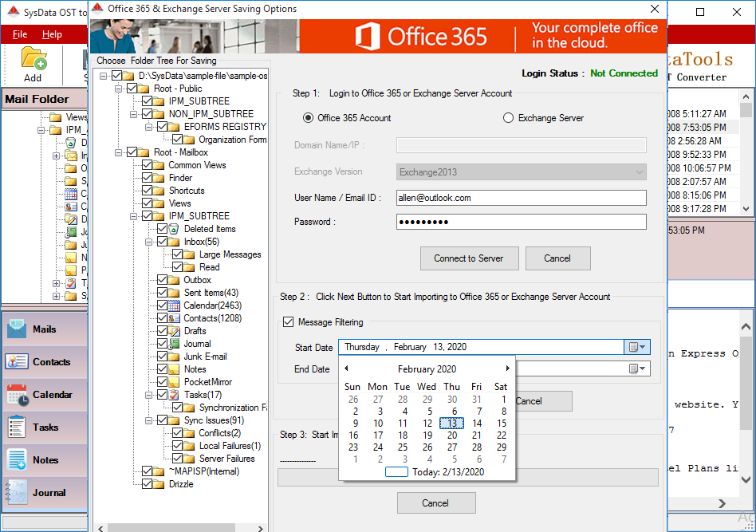Uncheck the Junk E-mail checkbox
This screenshot has height=532, width=756.
(x=162, y=357)
